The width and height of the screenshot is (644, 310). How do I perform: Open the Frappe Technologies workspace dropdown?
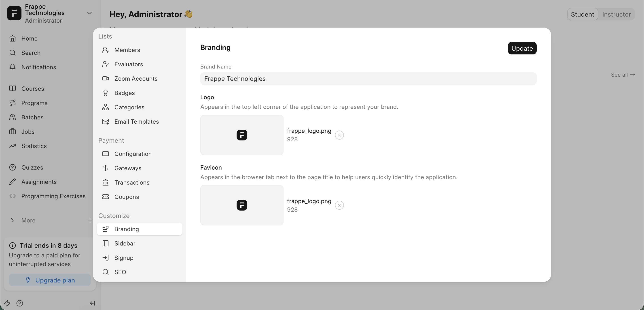point(89,13)
